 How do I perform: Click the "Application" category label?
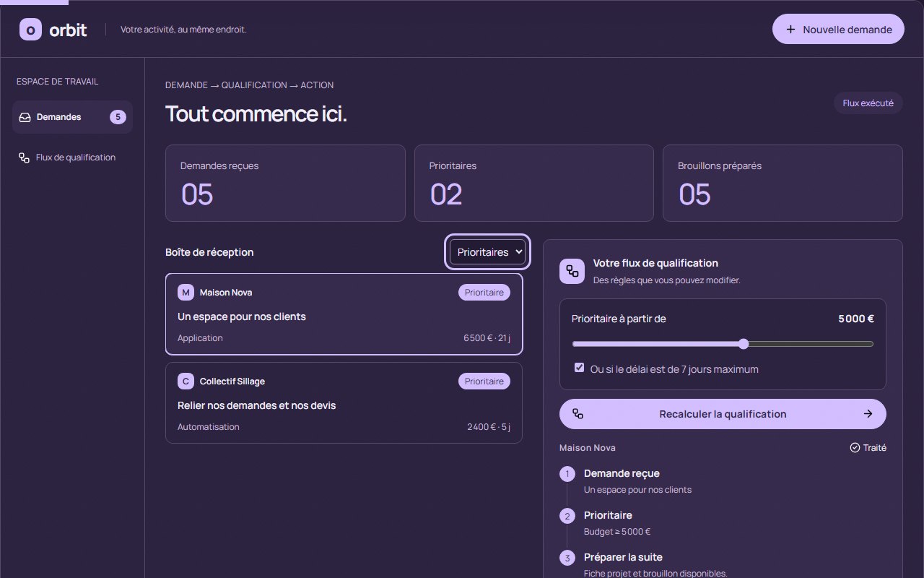pyautogui.click(x=200, y=338)
